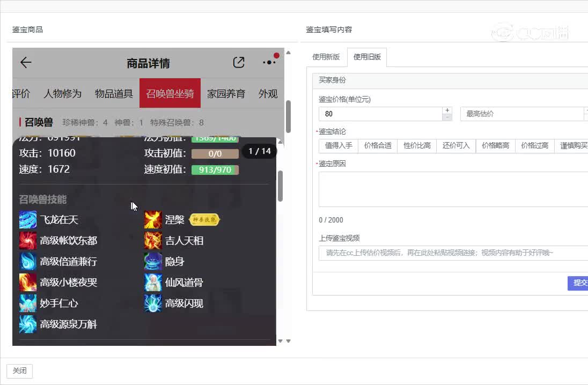
Task: Click the 1 / 14 page indicator
Action: pyautogui.click(x=260, y=151)
